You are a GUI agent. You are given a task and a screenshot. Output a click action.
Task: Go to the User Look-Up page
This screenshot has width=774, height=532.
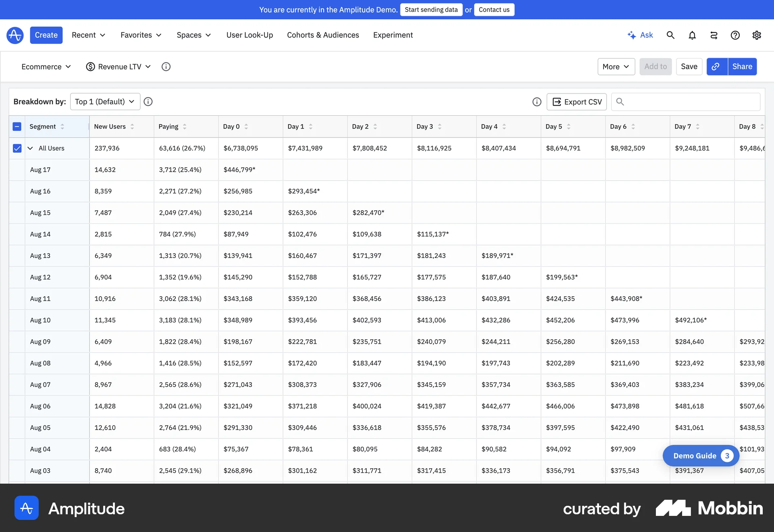(x=250, y=35)
